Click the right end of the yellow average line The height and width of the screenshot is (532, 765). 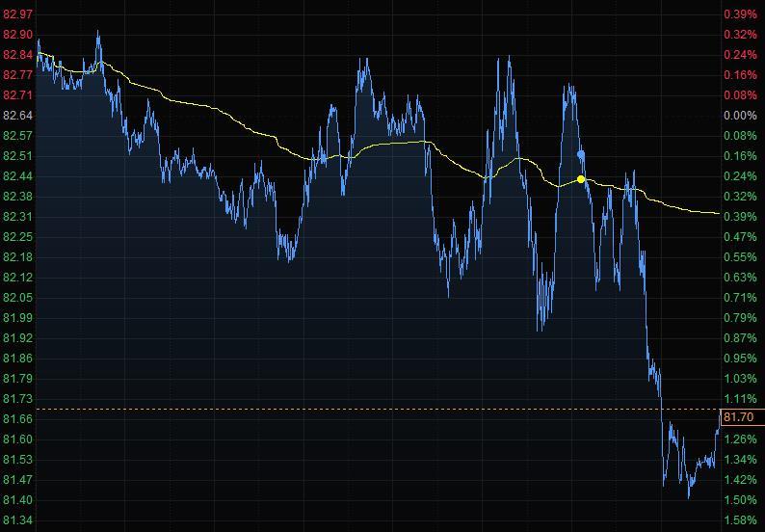click(718, 213)
